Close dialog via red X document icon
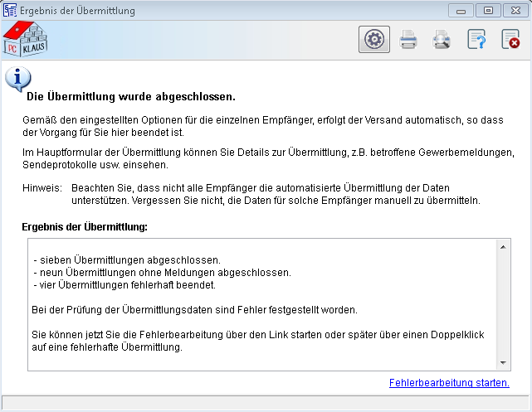 click(x=510, y=40)
